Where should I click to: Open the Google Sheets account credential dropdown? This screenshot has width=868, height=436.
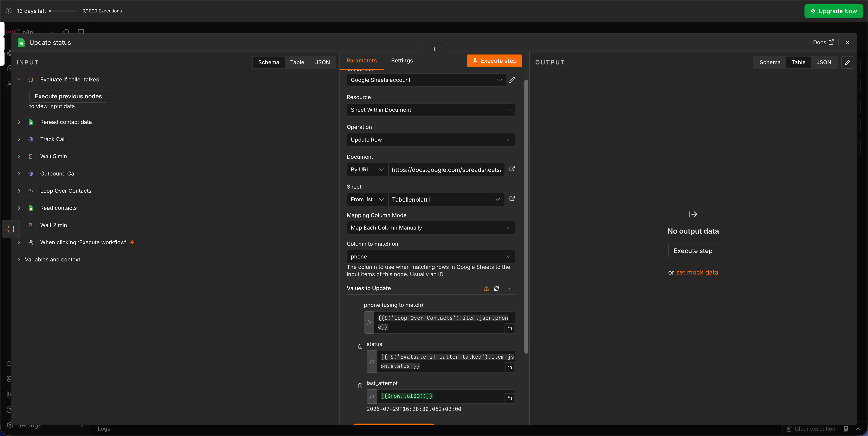coord(426,80)
